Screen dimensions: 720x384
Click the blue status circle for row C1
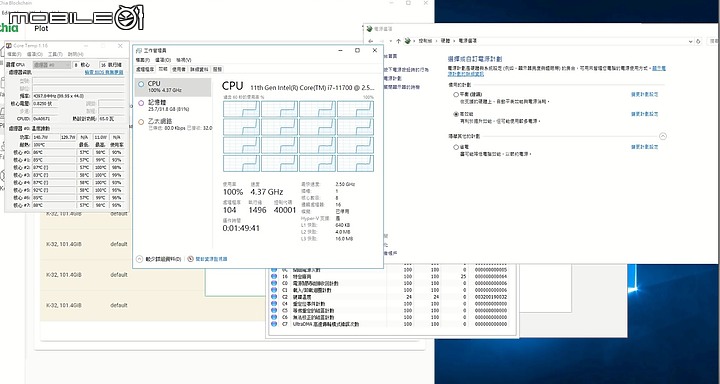pyautogui.click(x=274, y=290)
